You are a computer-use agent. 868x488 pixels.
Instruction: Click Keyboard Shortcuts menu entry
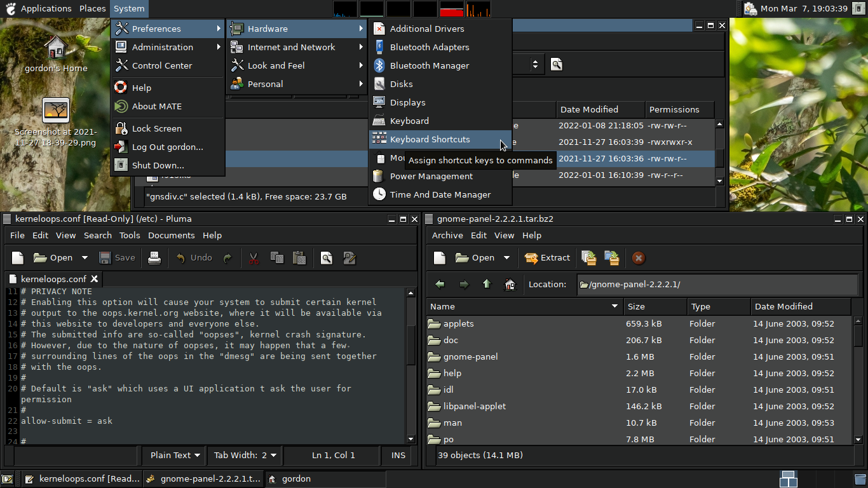coord(440,139)
